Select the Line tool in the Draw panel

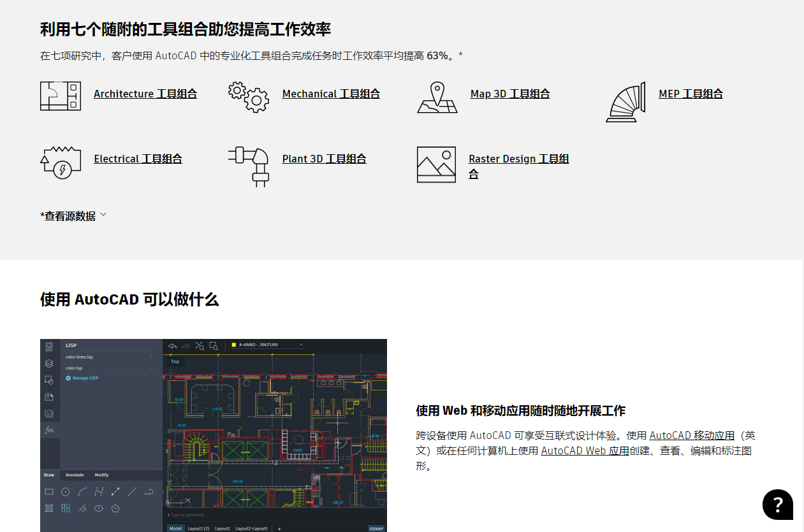[x=132, y=492]
